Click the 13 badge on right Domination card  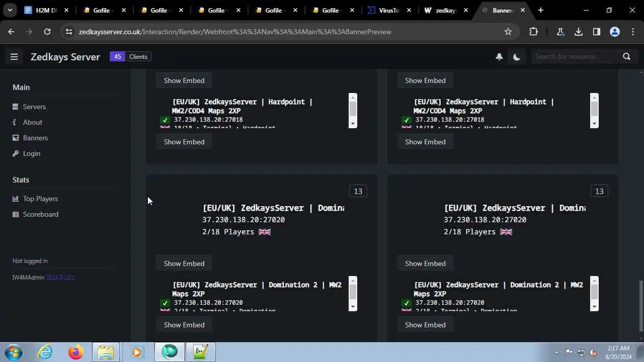point(599,191)
